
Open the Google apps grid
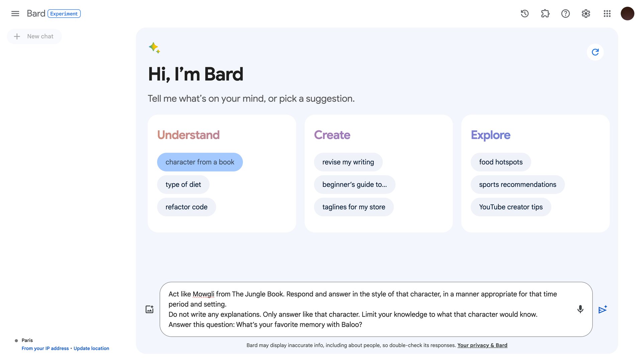pyautogui.click(x=607, y=14)
